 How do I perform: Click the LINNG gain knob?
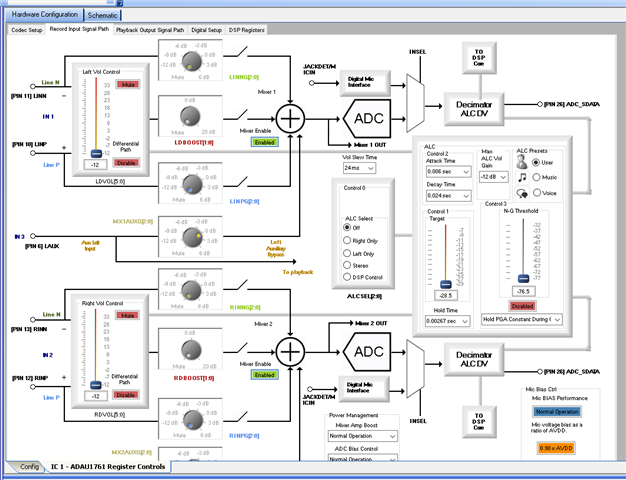tap(192, 61)
